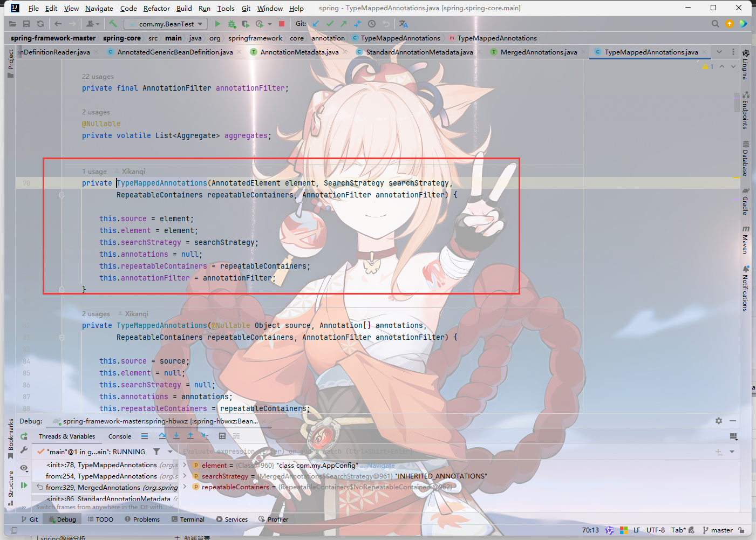Click the Translate icon in toolbar
Image resolution: width=756 pixels, height=540 pixels.
click(x=404, y=24)
